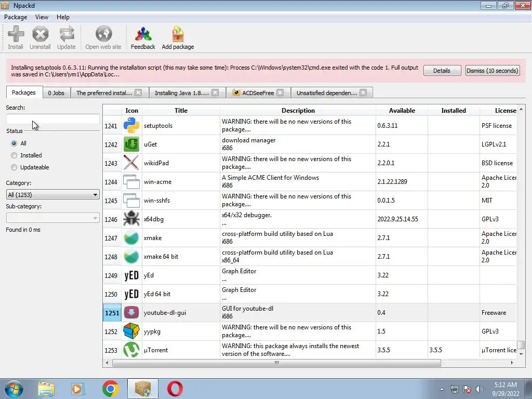Viewport: 532px width, 399px height.
Task: Click the Details button
Action: (x=442, y=71)
